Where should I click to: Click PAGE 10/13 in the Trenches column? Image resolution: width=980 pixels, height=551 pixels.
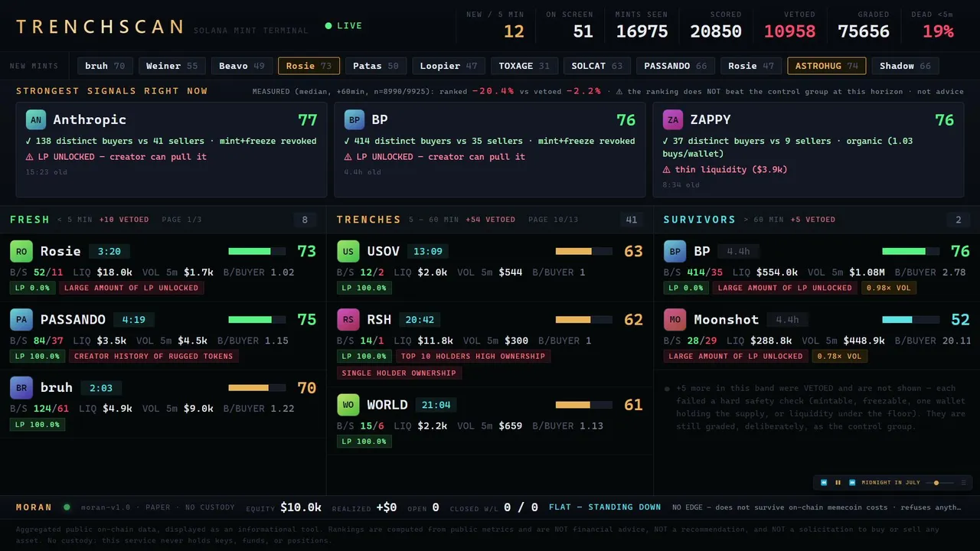(x=554, y=220)
